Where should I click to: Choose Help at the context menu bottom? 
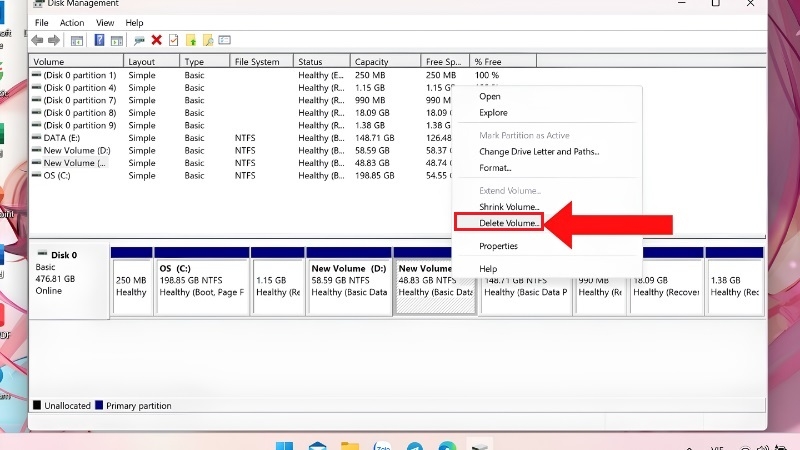[x=488, y=269]
